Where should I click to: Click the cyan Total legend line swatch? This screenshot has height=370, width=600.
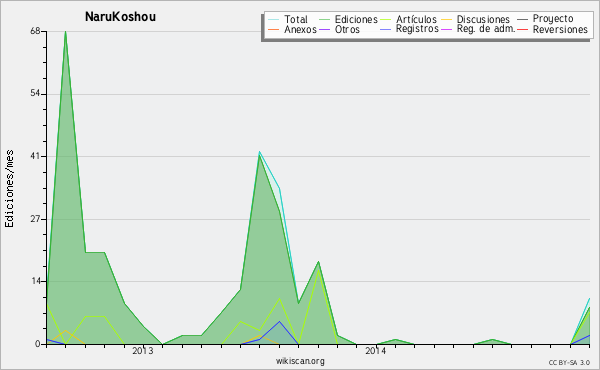274,19
